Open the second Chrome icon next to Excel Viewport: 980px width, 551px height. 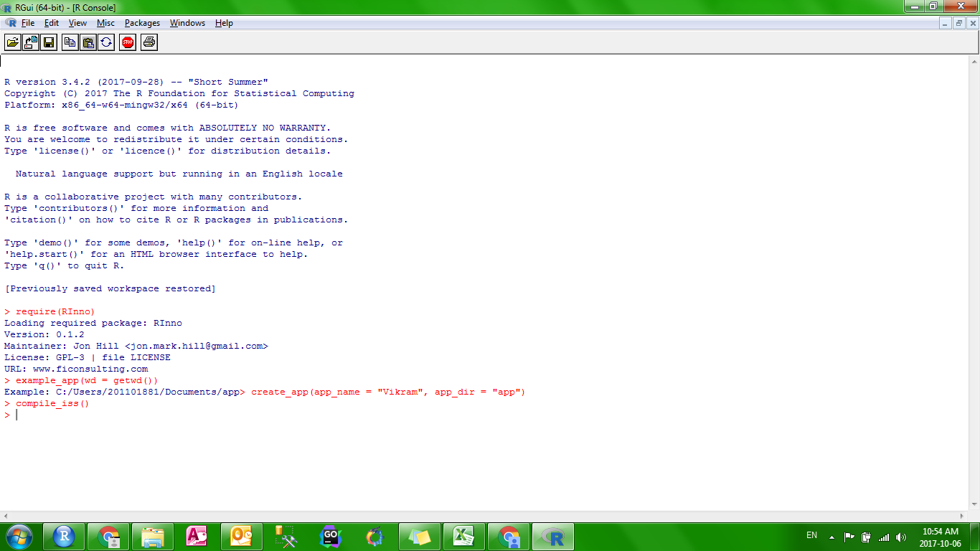[509, 537]
